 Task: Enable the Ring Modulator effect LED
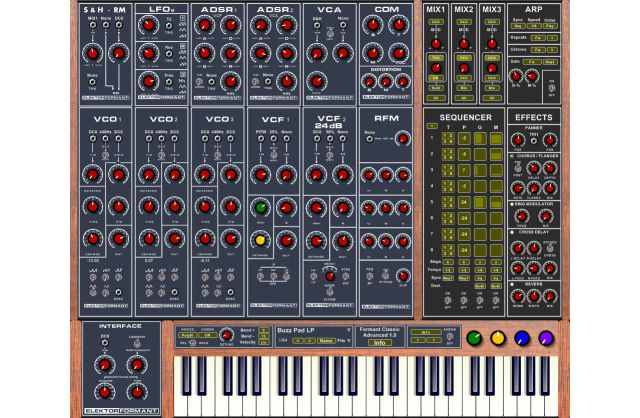click(x=512, y=204)
